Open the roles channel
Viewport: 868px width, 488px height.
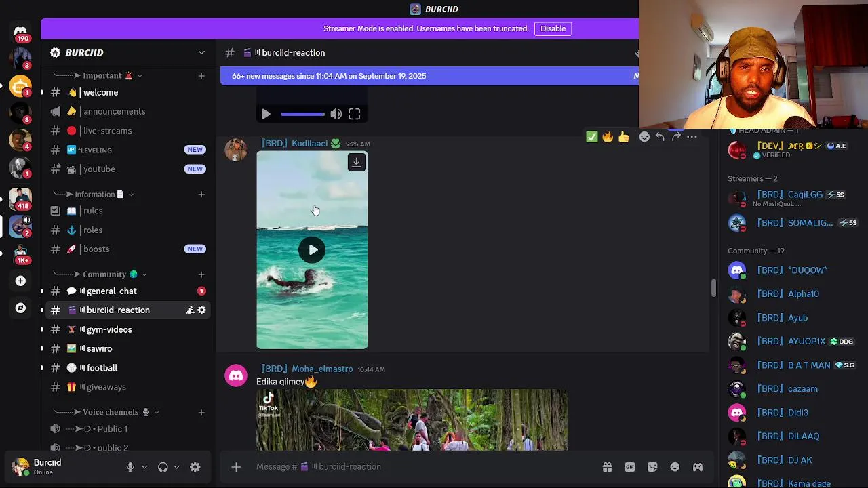[128, 230]
